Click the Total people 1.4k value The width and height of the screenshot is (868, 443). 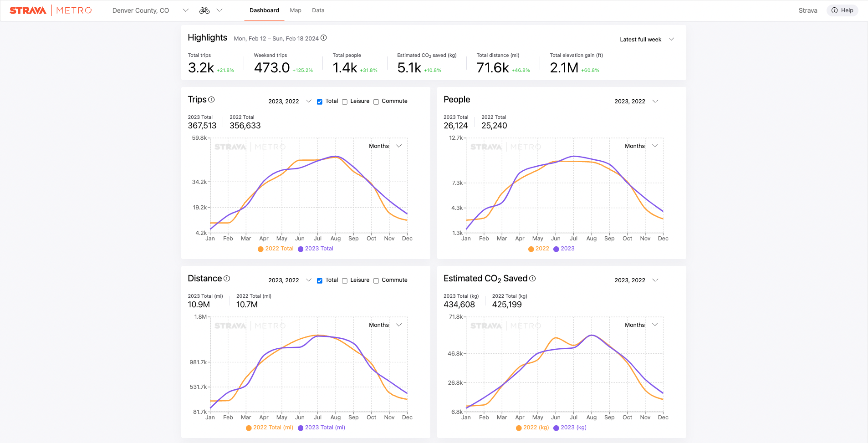point(345,68)
